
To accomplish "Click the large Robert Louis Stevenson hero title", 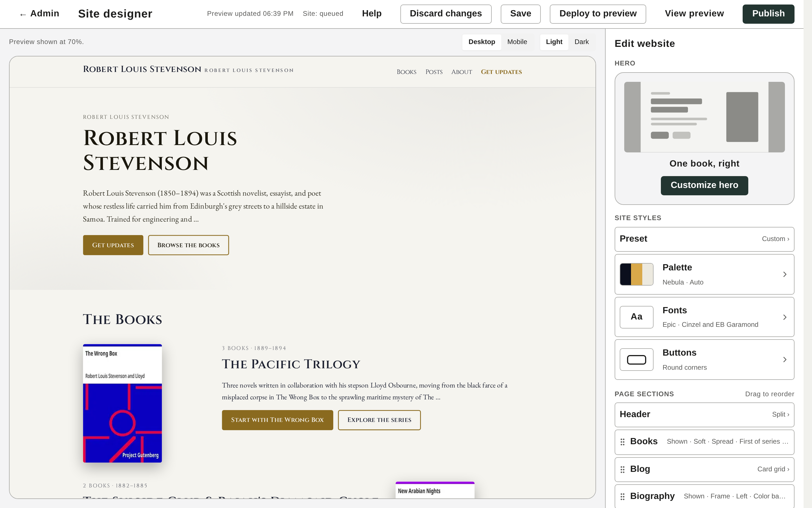I will 160,150.
